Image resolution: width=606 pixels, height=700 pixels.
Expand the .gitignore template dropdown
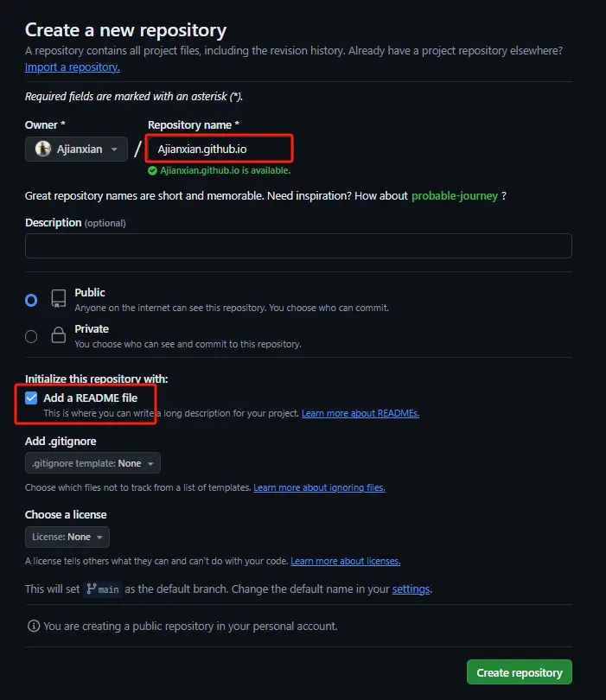click(92, 464)
